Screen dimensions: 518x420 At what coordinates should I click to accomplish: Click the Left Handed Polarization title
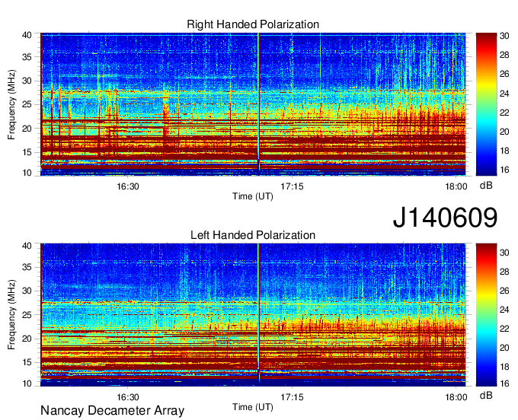click(x=253, y=235)
